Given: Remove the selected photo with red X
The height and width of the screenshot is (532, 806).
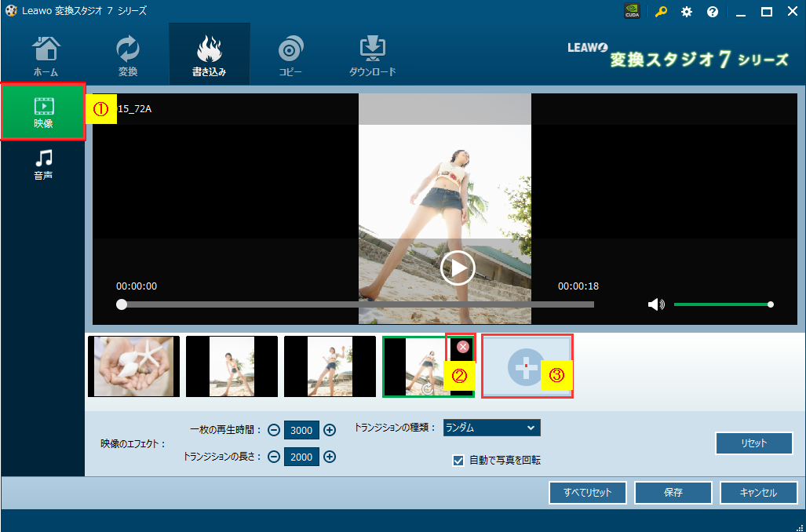Looking at the screenshot, I should [x=463, y=346].
